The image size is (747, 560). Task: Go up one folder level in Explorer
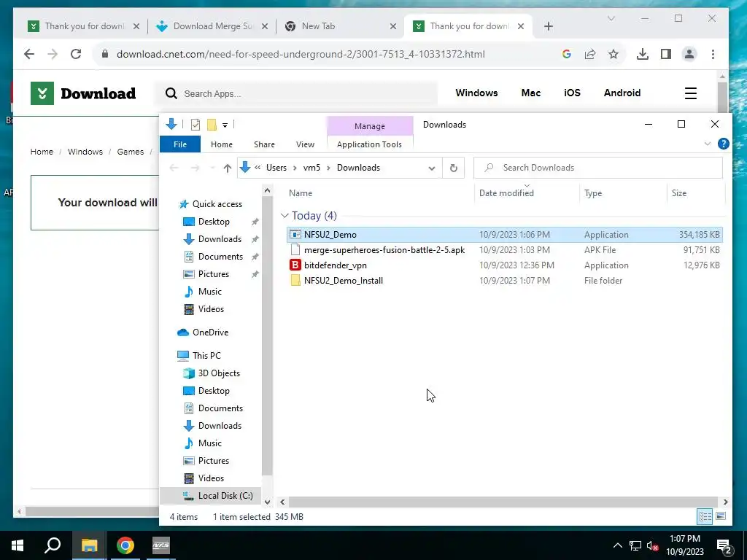point(228,168)
